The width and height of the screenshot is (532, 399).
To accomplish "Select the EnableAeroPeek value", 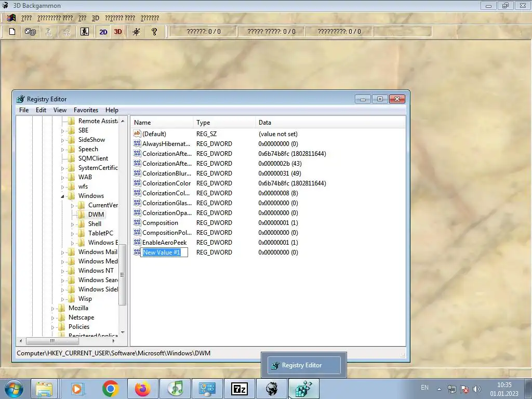I will 164,243.
